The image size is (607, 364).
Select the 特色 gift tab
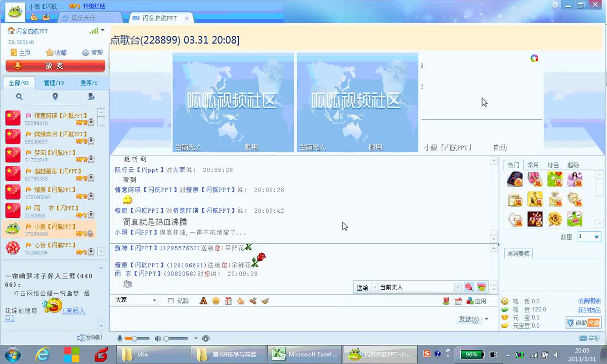click(553, 165)
